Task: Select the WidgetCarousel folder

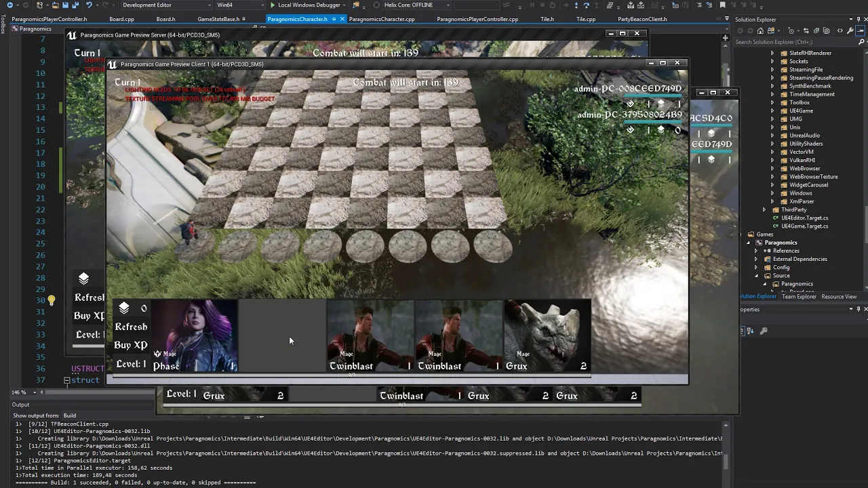Action: (808, 184)
